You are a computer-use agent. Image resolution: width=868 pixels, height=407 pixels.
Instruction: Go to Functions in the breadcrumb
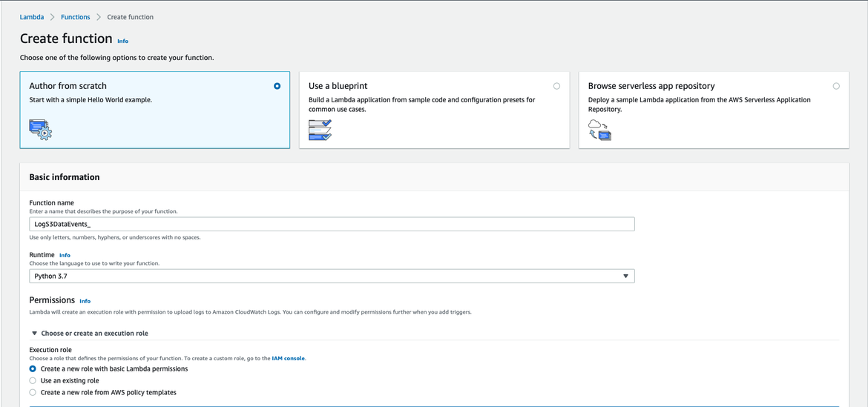[x=76, y=17]
